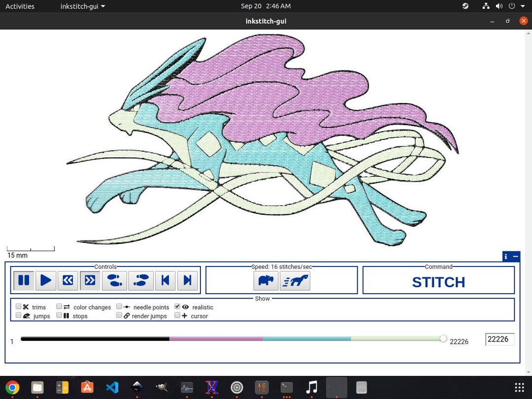Slow down with the hippo icon
Viewport: 532px width, 399px height.
coord(266,281)
